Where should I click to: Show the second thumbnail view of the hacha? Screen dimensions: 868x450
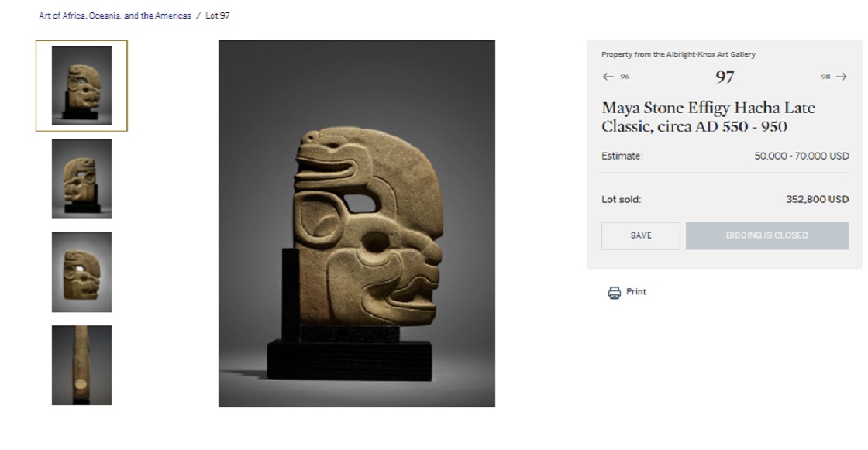pos(81,179)
